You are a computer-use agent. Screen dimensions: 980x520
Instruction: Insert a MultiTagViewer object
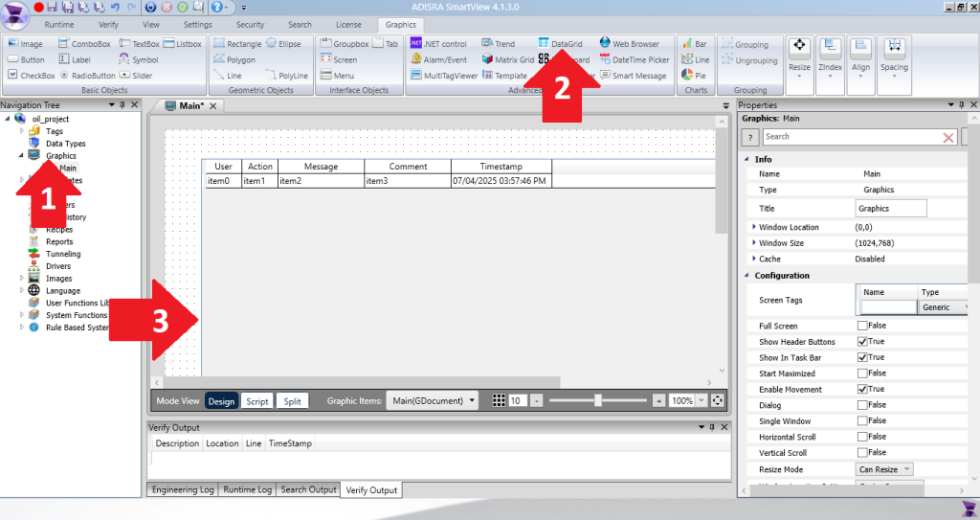point(444,75)
